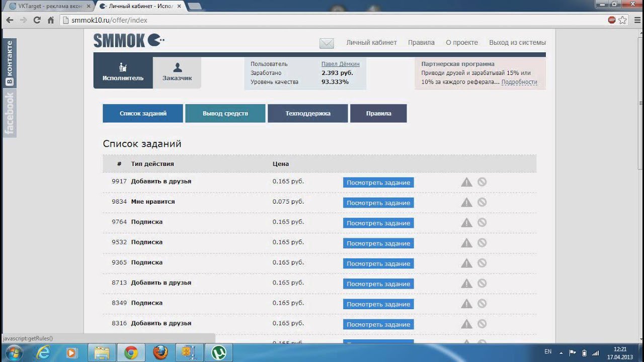644x362 pixels.
Task: Click the EN language indicator in the tray
Action: pyautogui.click(x=548, y=352)
